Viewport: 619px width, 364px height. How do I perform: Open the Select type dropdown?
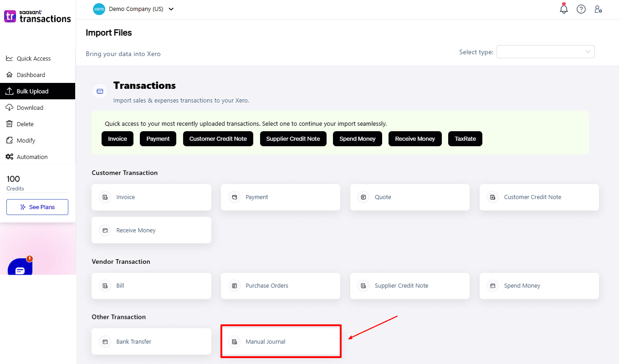(x=545, y=51)
